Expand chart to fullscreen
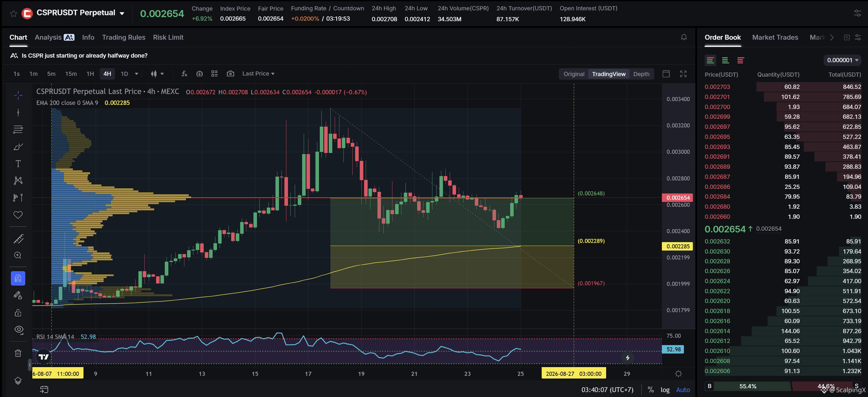This screenshot has height=397, width=868. pyautogui.click(x=683, y=74)
